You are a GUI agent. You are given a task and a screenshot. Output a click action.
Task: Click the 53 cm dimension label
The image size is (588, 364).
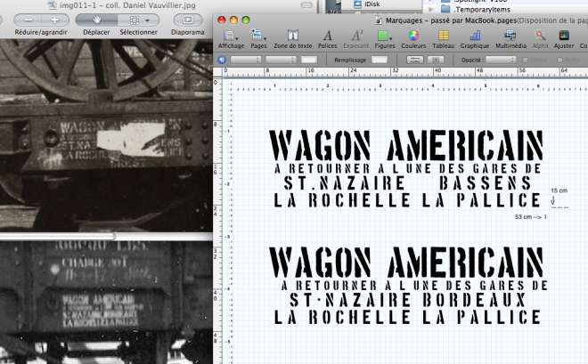530,217
